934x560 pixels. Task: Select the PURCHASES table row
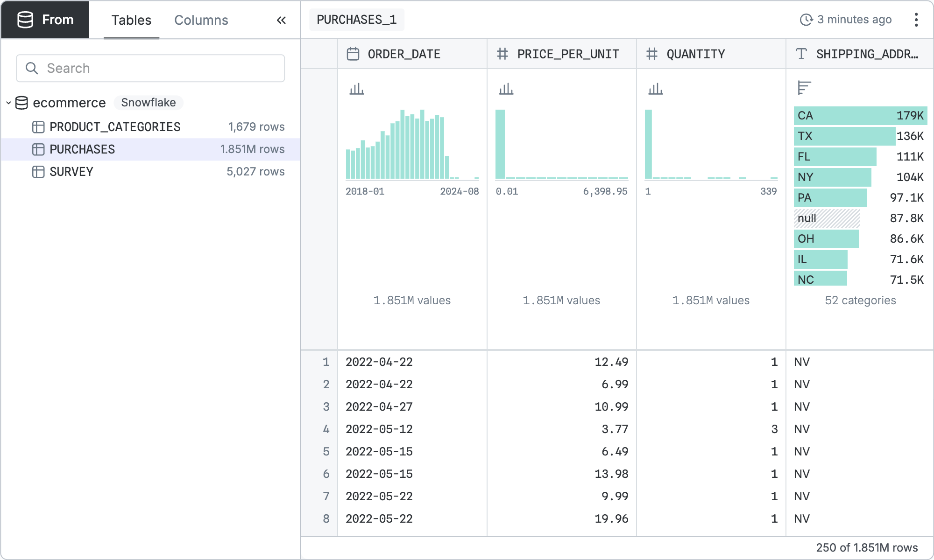(x=82, y=149)
